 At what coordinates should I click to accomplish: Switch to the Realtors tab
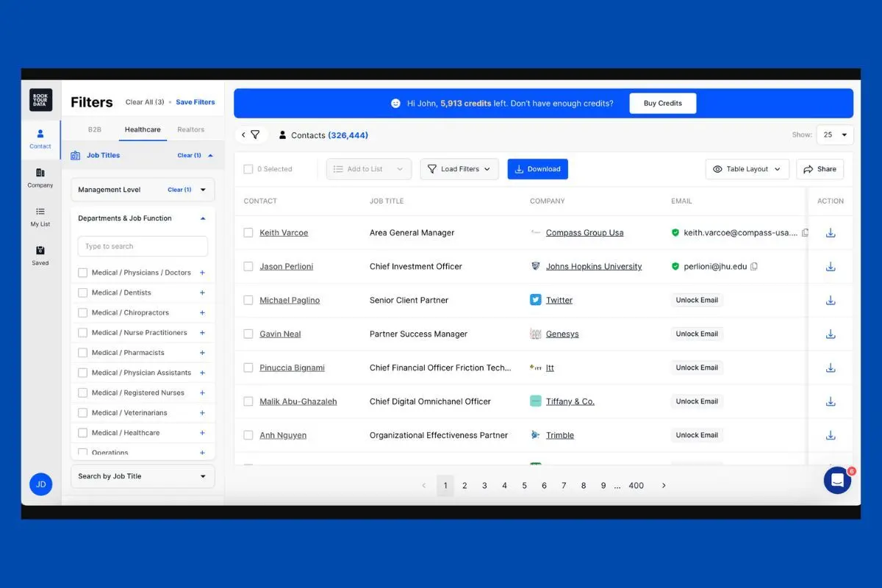[x=191, y=129]
